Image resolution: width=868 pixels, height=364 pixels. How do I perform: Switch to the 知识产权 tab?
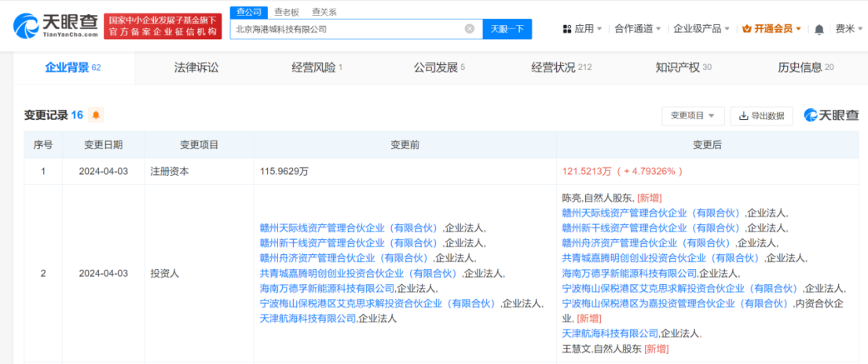tap(683, 68)
